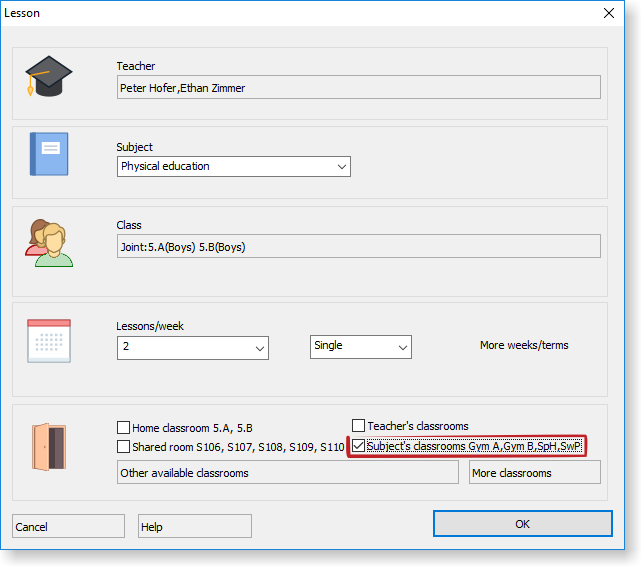The width and height of the screenshot is (642, 567).
Task: Check the Teacher's classrooms option
Action: click(x=359, y=426)
